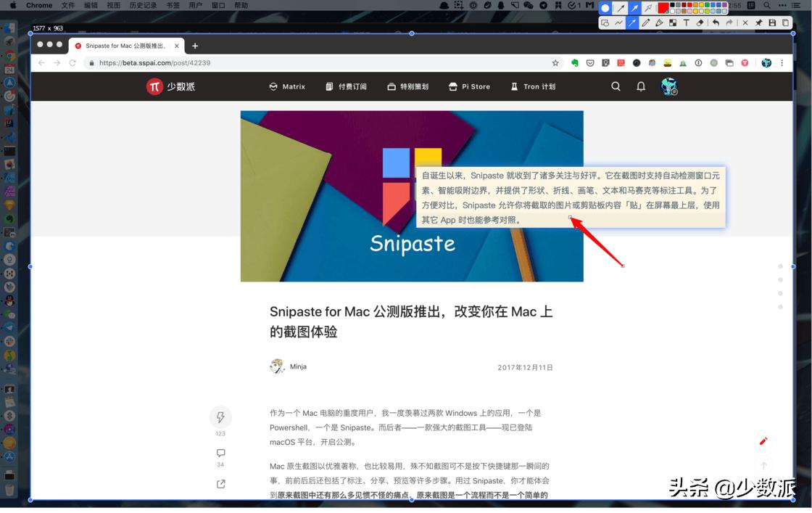The image size is (812, 513).
Task: Bookmark this page with the star
Action: pyautogui.click(x=555, y=62)
